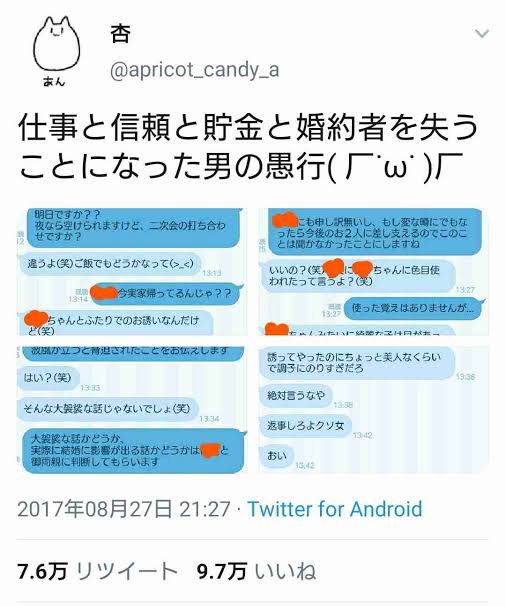506x606 pixels.
Task: Click the Twitter for Android link
Action: (x=335, y=509)
